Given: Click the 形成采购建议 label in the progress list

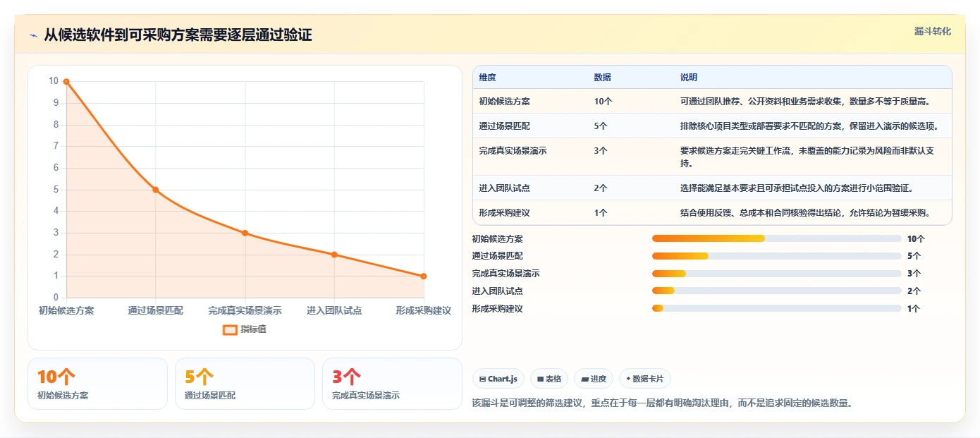Looking at the screenshot, I should pyautogui.click(x=498, y=309).
